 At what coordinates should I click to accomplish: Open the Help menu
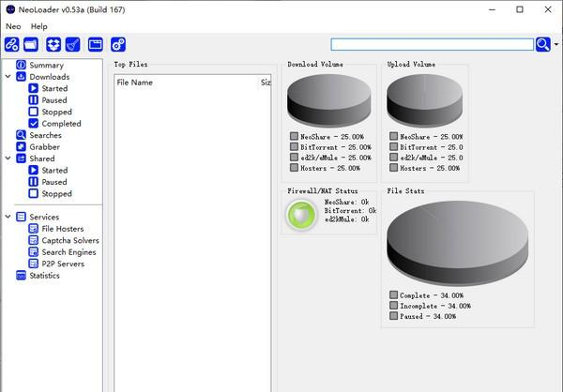(38, 26)
